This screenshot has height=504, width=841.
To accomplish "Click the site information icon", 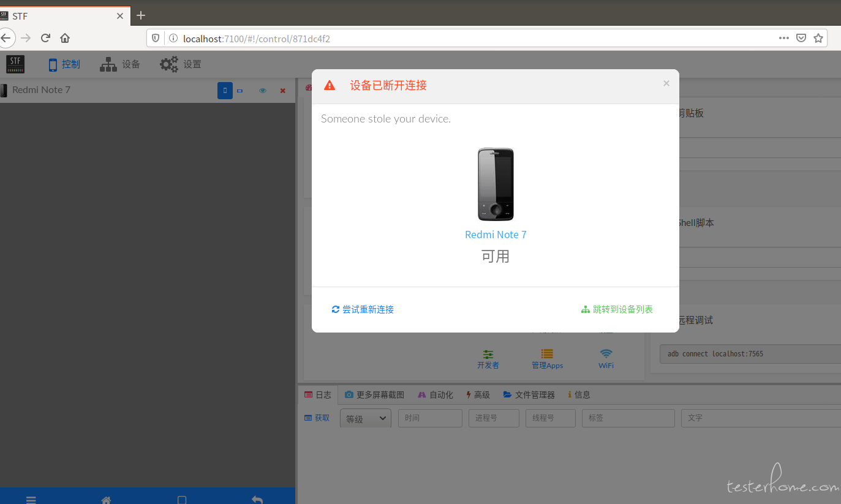I will [x=173, y=38].
